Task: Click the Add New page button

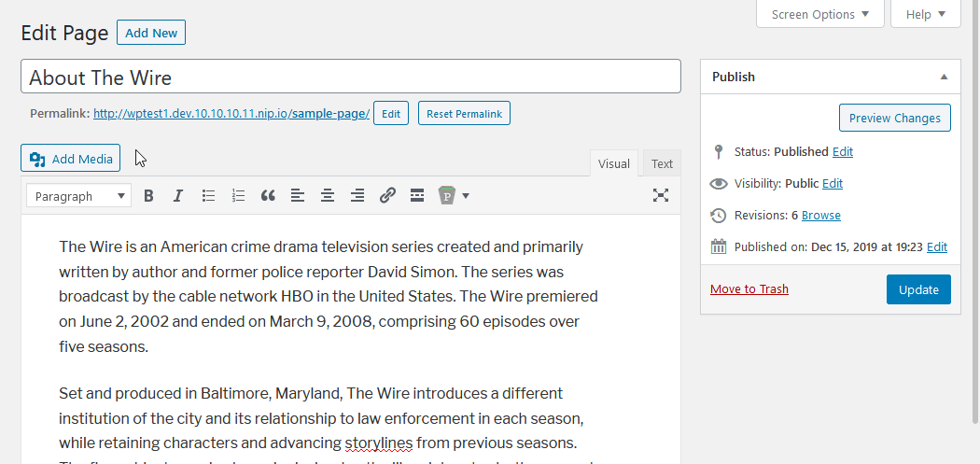Action: (x=151, y=33)
